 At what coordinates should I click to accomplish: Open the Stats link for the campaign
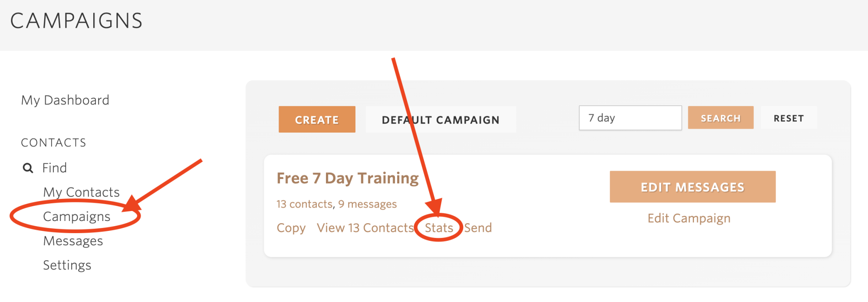point(439,228)
